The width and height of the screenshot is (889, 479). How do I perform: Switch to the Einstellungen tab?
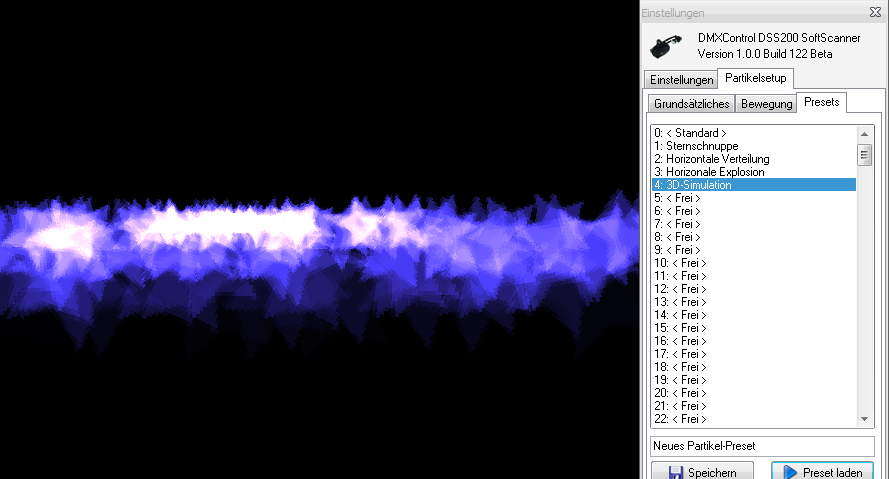681,79
